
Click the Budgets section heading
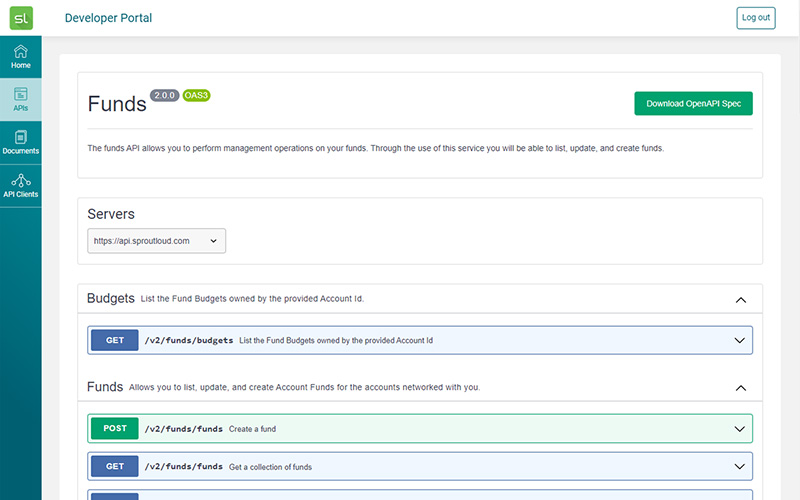(x=110, y=299)
